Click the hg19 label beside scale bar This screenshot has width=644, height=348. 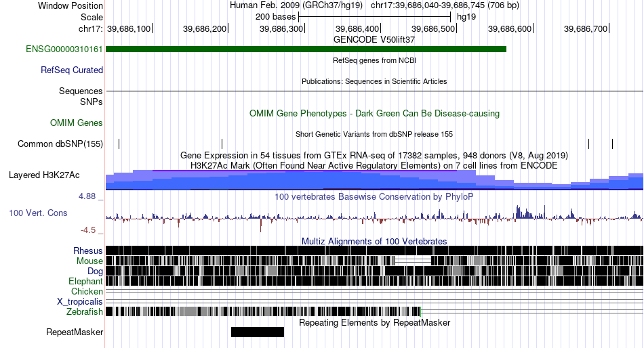coord(466,17)
